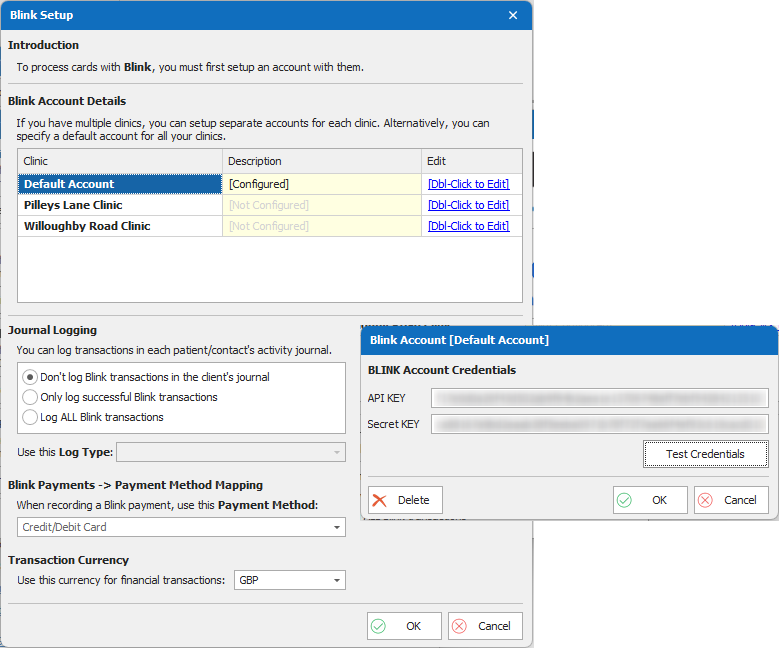
Task: Click edit link for Willoughby Road Clinic
Action: point(468,226)
